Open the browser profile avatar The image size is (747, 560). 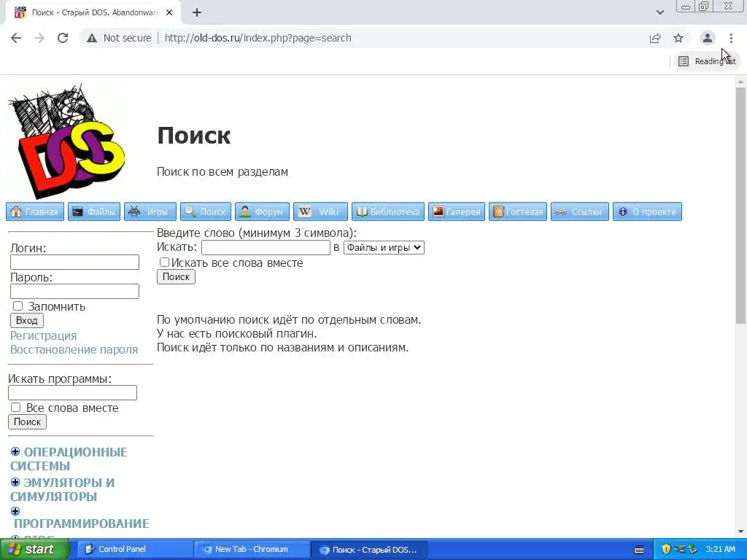coord(708,38)
